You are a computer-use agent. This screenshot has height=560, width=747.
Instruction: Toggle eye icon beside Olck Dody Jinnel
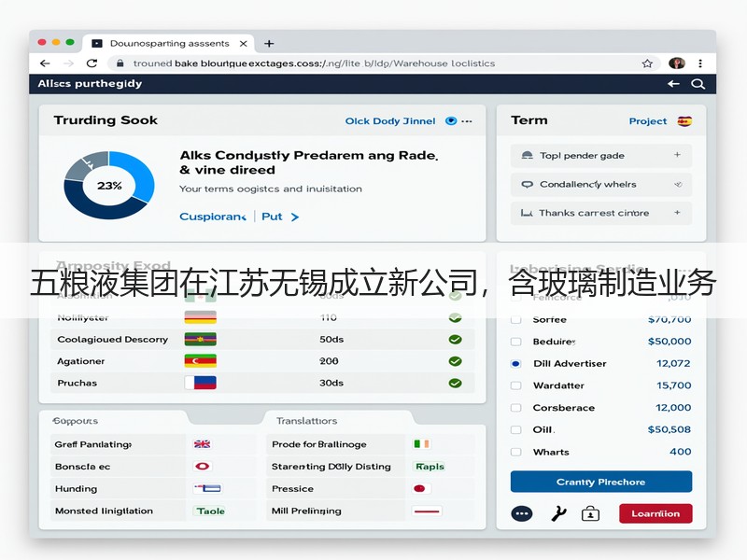(x=451, y=121)
